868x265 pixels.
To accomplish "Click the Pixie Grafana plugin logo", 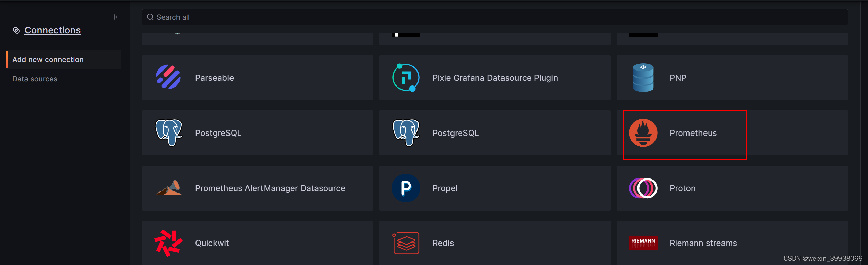I will pos(406,78).
